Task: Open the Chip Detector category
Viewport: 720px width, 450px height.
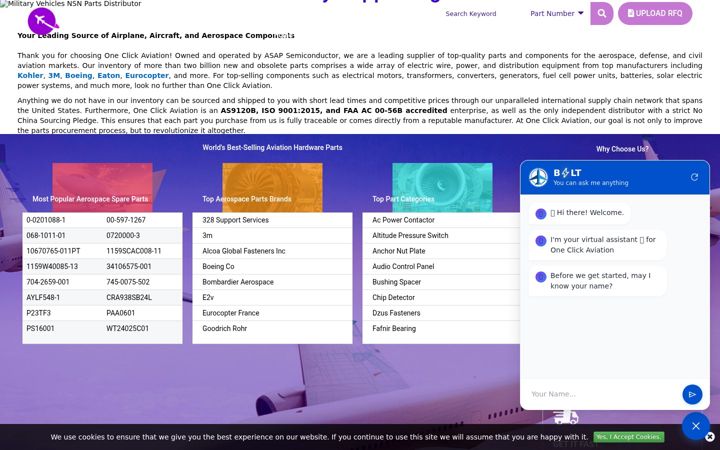Action: point(394,298)
